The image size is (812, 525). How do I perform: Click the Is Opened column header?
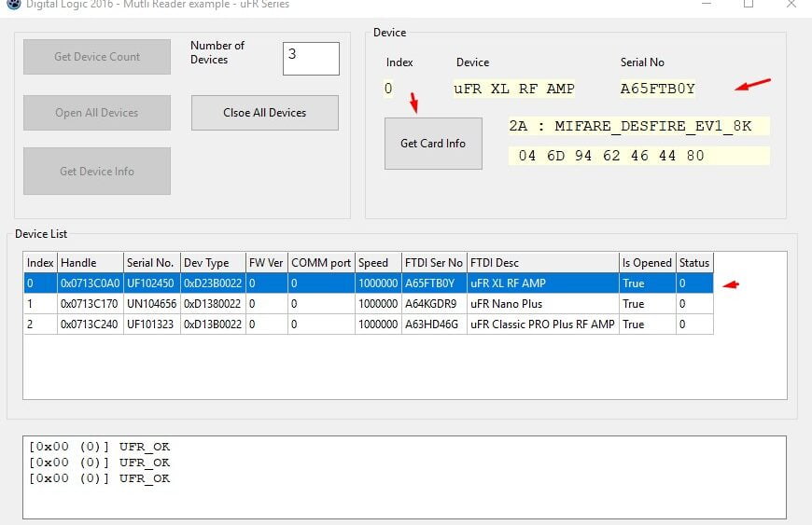(x=647, y=263)
